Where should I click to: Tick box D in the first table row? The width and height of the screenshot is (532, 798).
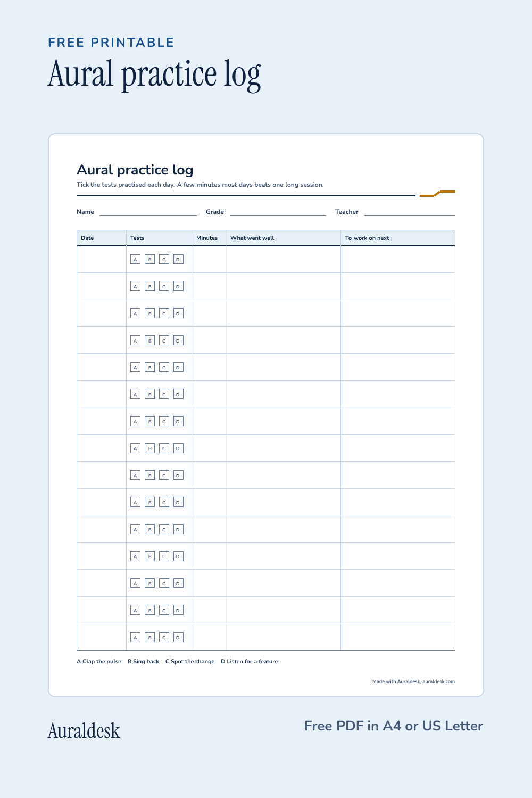[179, 260]
